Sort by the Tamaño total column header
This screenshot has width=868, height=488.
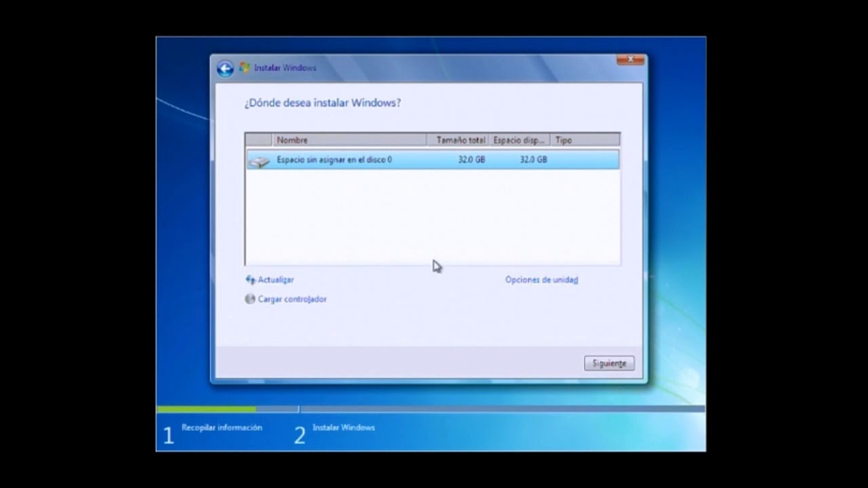[458, 140]
